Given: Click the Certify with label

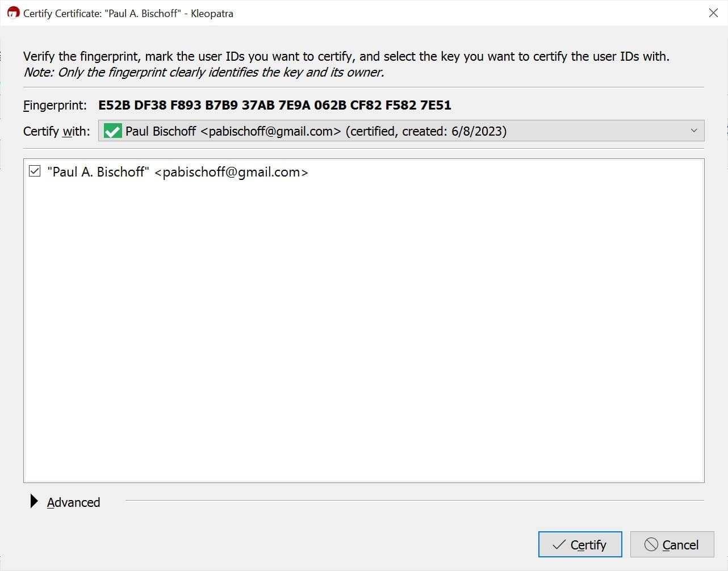Looking at the screenshot, I should [x=57, y=131].
